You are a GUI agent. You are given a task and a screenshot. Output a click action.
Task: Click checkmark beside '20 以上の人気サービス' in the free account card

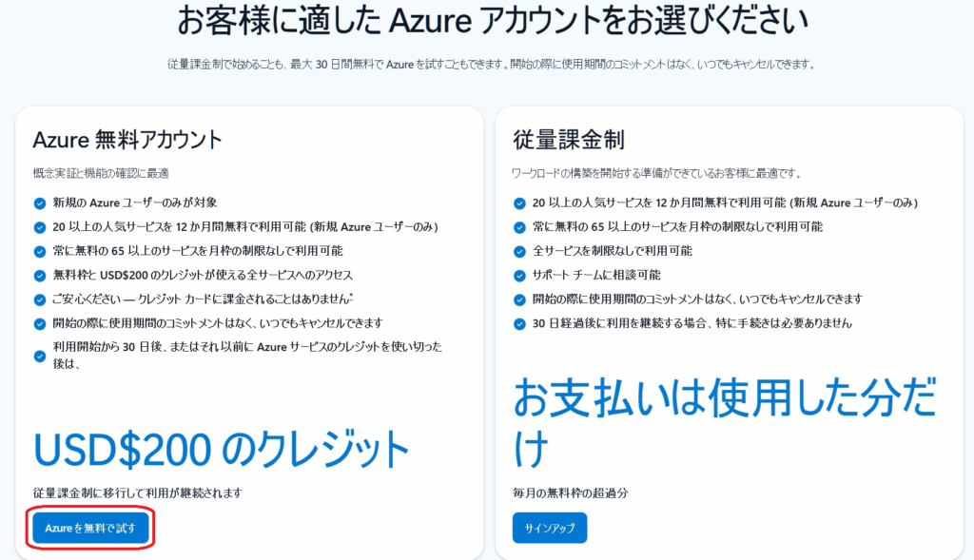click(40, 227)
